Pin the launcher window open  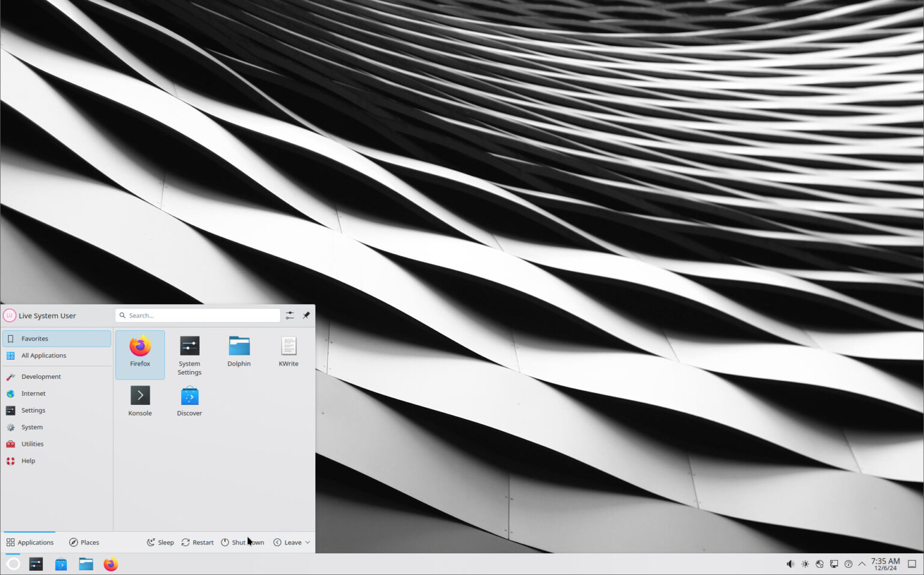(x=306, y=315)
